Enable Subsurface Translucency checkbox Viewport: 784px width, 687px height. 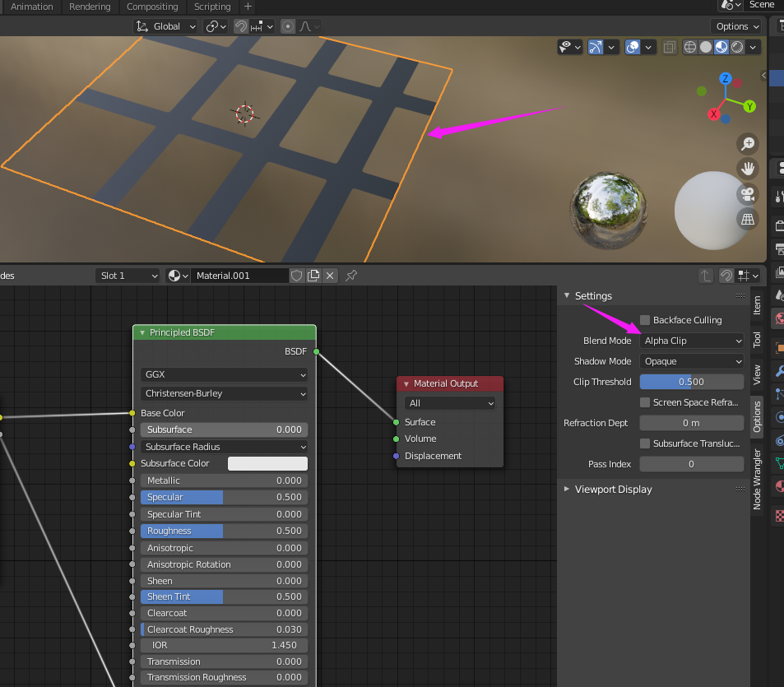[645, 443]
